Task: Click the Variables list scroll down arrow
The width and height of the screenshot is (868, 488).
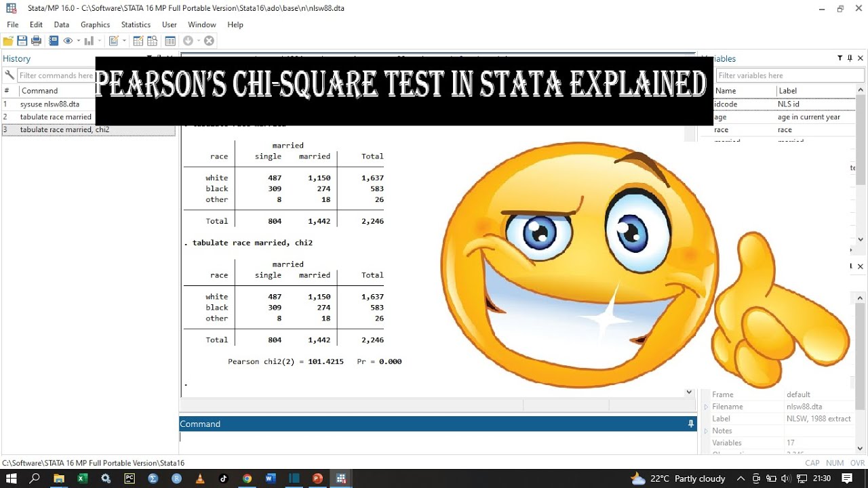Action: [x=861, y=239]
